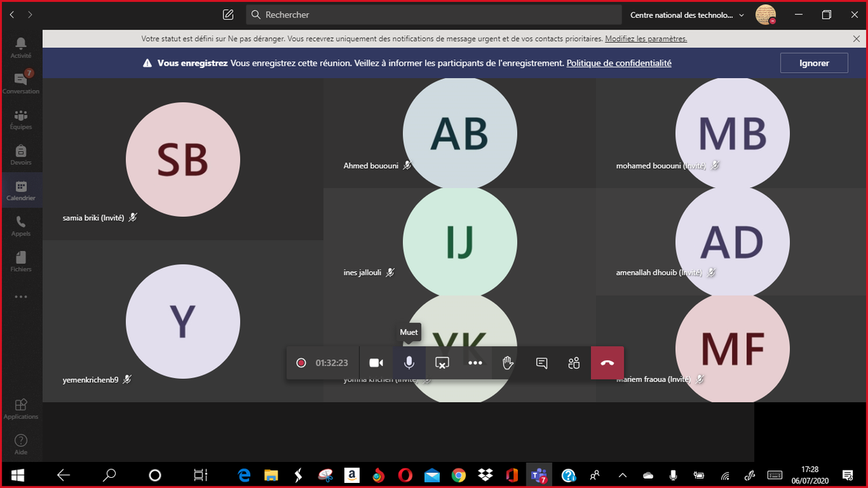Click the compose new message icon

(229, 14)
